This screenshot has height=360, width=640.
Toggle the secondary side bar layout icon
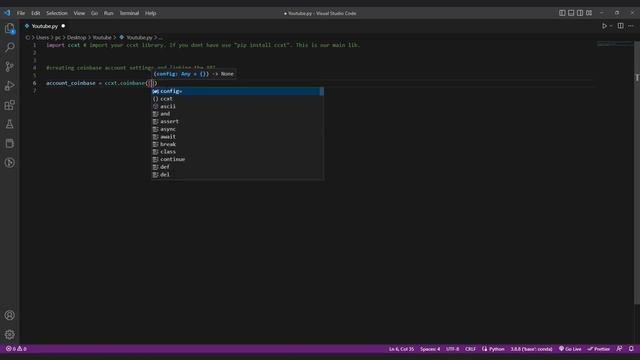tap(580, 13)
